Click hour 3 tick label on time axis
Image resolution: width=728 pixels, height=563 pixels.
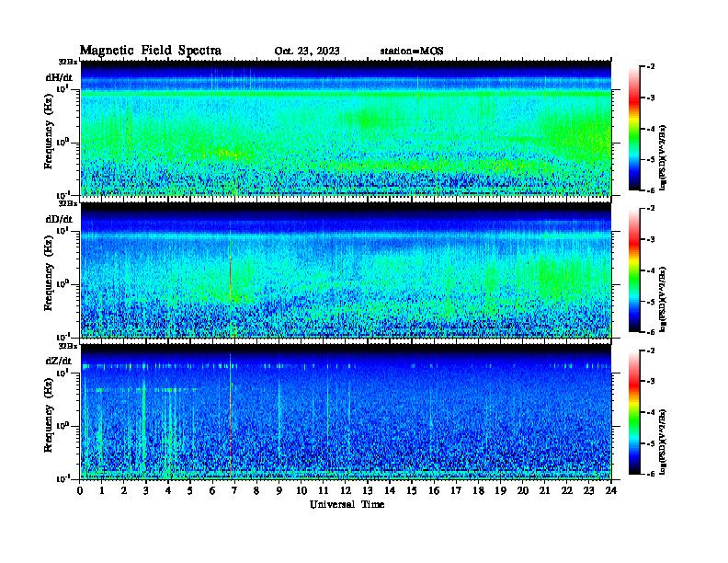[x=146, y=490]
